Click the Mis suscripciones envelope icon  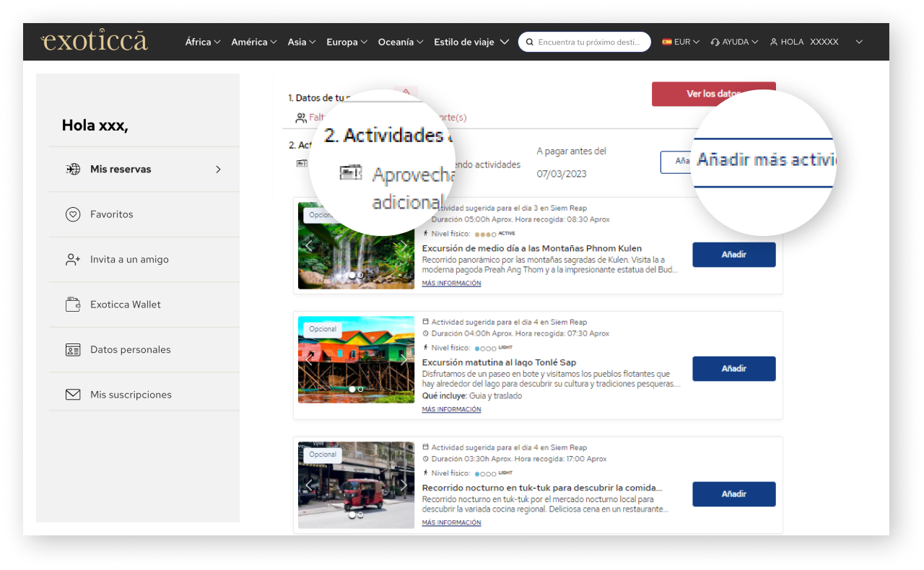[x=73, y=395]
